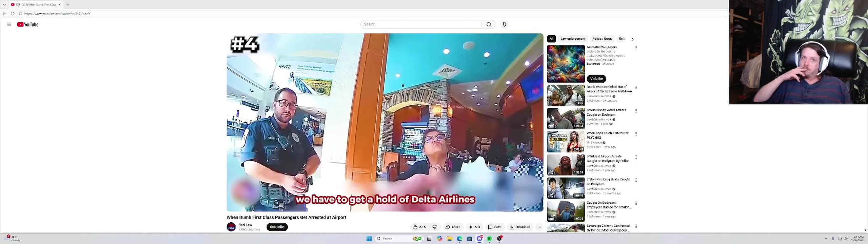This screenshot has width=868, height=244.
Task: Open options for Drunk Woman Kicked Out video
Action: pos(636,87)
